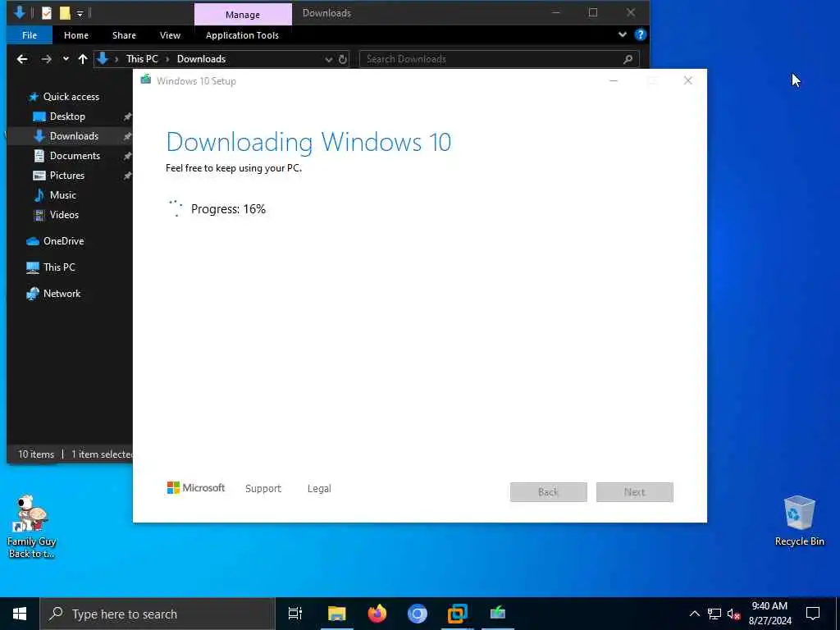Screen dimensions: 840x630
Task: Go up one folder level
Action: tap(83, 59)
